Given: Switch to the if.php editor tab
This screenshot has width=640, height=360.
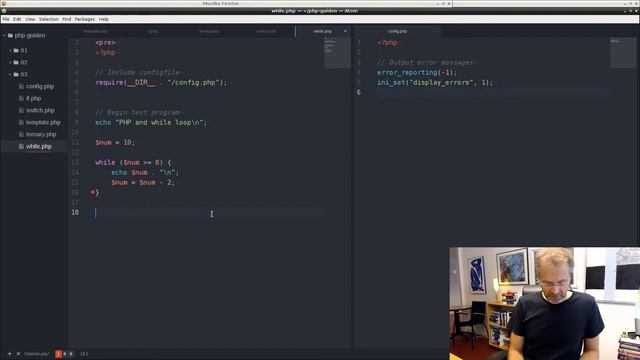Looking at the screenshot, I should (x=153, y=31).
